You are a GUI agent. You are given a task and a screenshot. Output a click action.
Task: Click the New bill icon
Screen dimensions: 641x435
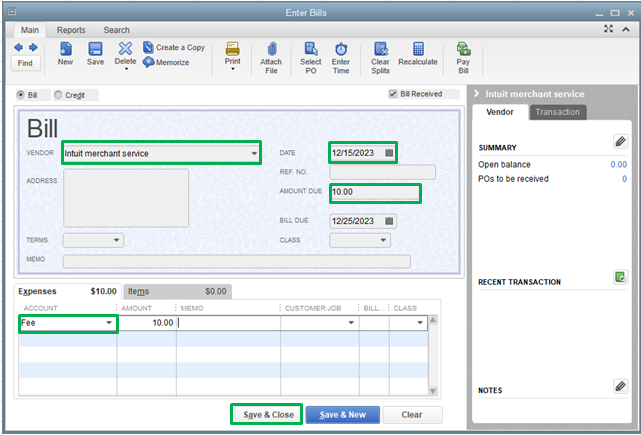click(x=65, y=49)
